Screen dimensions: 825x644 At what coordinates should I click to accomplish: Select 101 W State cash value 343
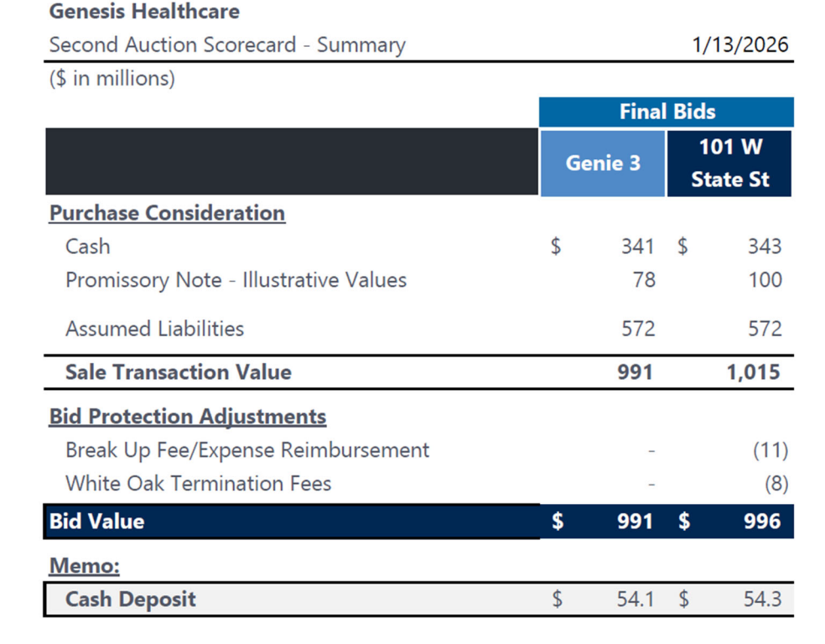(764, 247)
